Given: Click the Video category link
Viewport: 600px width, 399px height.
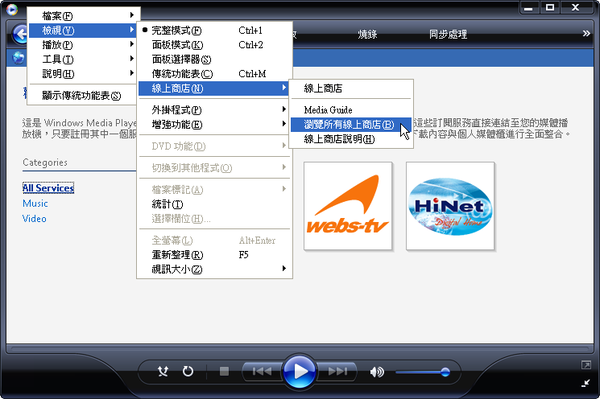Looking at the screenshot, I should coord(34,218).
